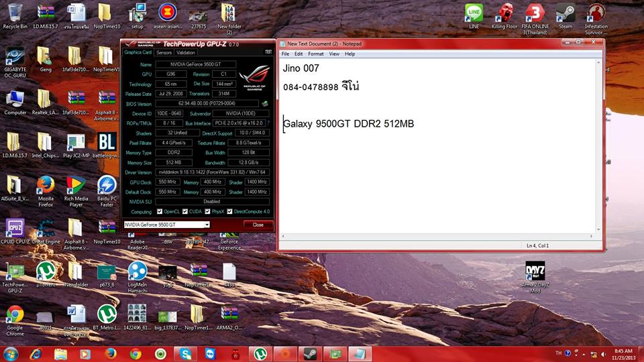Open Notepad Format menu

coord(316,54)
